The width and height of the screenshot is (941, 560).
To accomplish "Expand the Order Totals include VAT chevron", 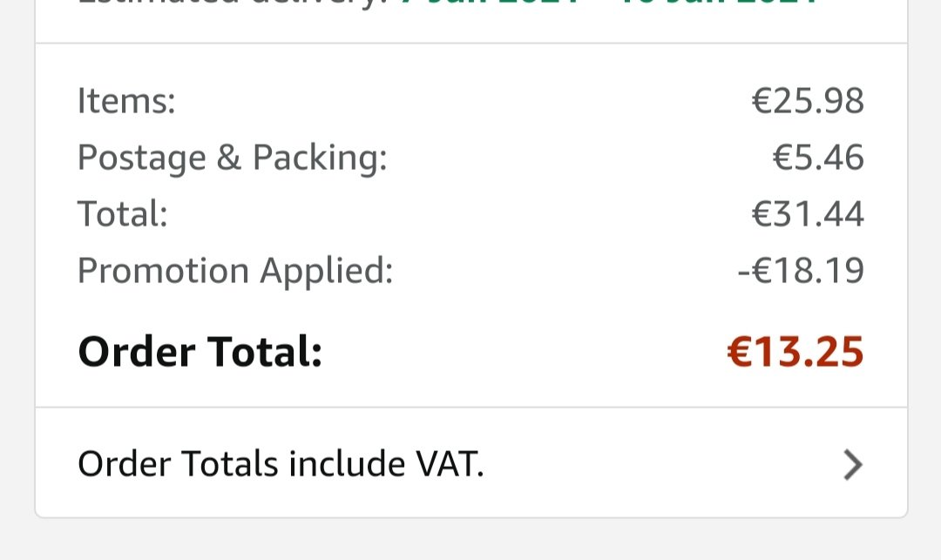I will coord(852,466).
